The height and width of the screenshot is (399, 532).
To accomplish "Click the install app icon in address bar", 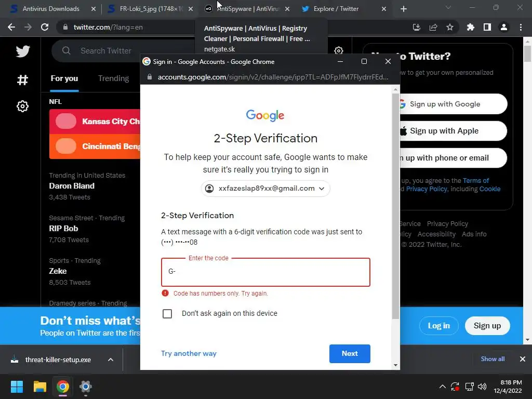I will (x=416, y=27).
